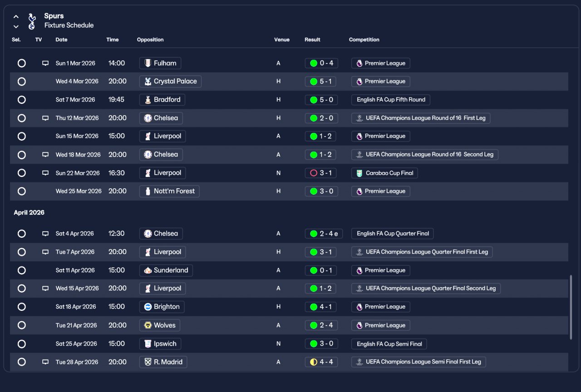Click the date Tue 21 Apr 2026
The height and width of the screenshot is (392, 581).
[76, 325]
